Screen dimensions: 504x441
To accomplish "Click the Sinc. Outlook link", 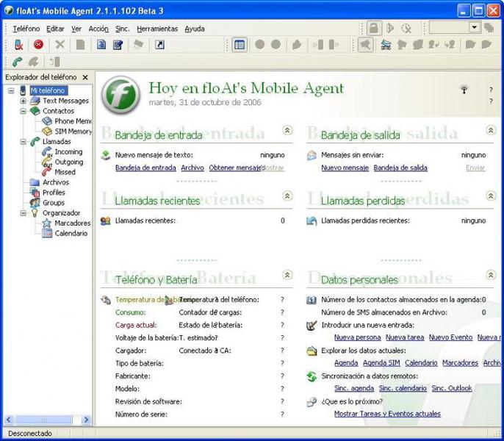I will click(452, 388).
